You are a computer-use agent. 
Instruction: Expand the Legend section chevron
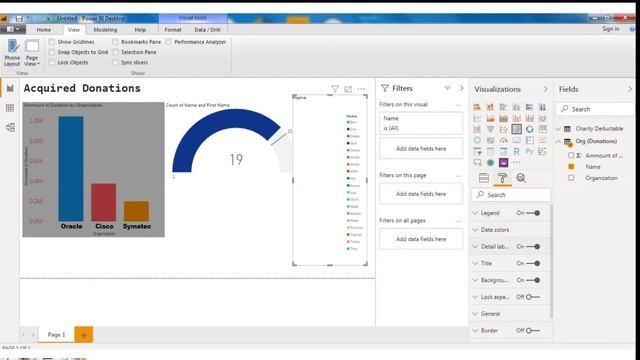[x=475, y=213]
